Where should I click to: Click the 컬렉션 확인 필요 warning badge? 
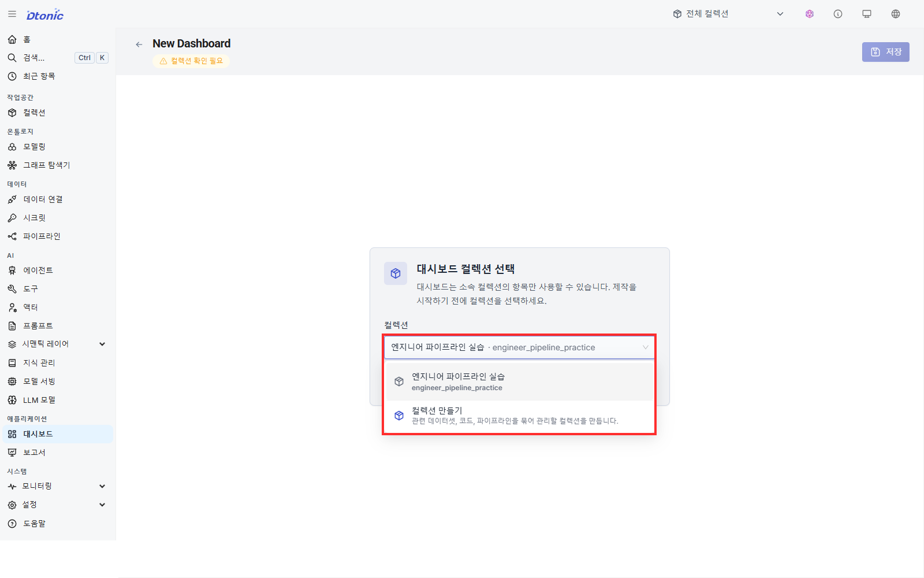pyautogui.click(x=191, y=61)
